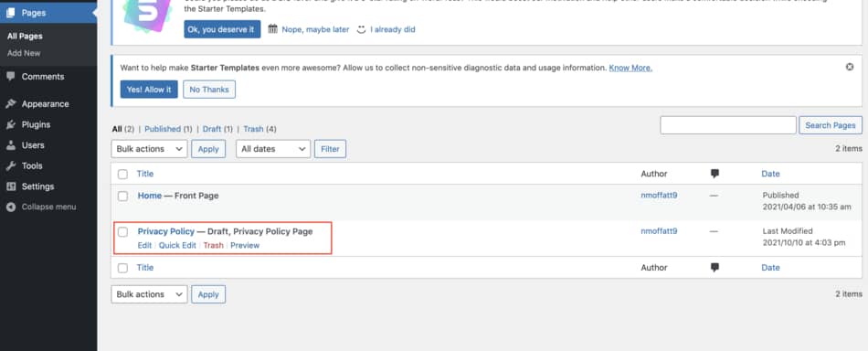The image size is (868, 351).
Task: Click the Tools wrench icon
Action: 11,165
